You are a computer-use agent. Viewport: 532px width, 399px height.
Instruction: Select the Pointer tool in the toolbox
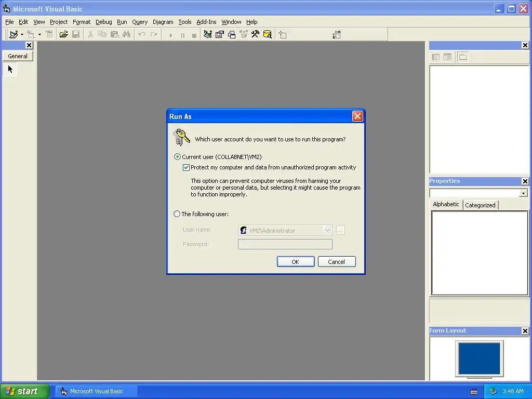10,69
